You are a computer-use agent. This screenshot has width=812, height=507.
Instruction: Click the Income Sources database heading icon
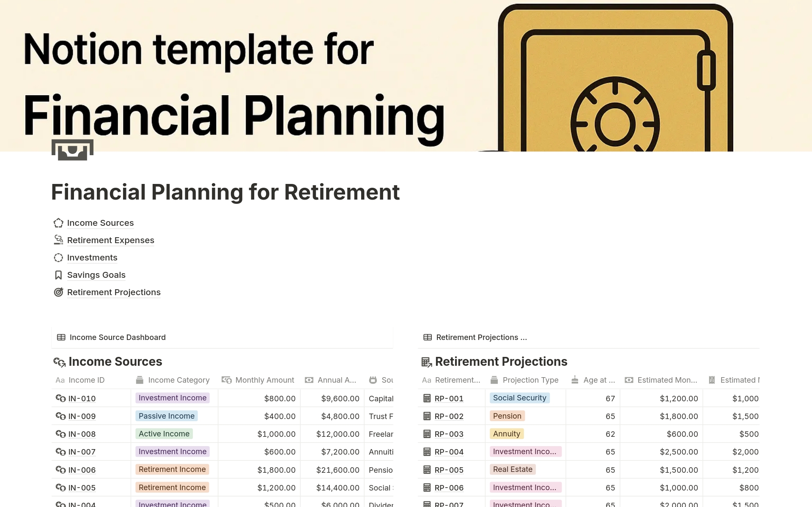(x=59, y=362)
